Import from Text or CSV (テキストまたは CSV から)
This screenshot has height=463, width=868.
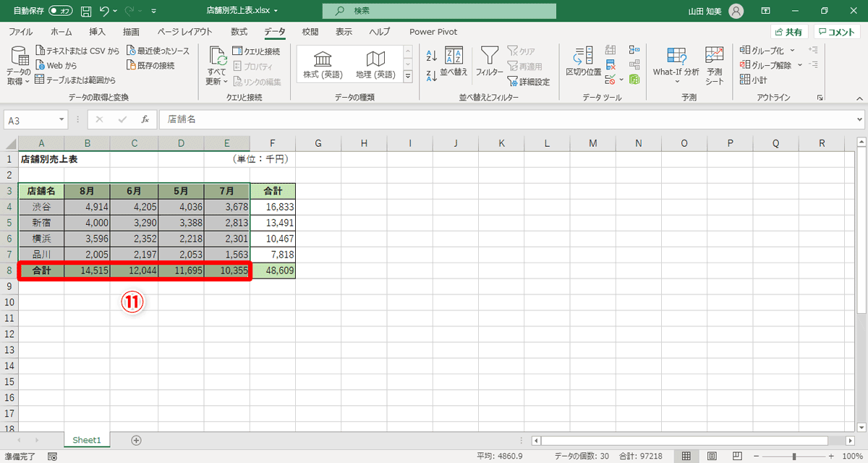point(77,51)
